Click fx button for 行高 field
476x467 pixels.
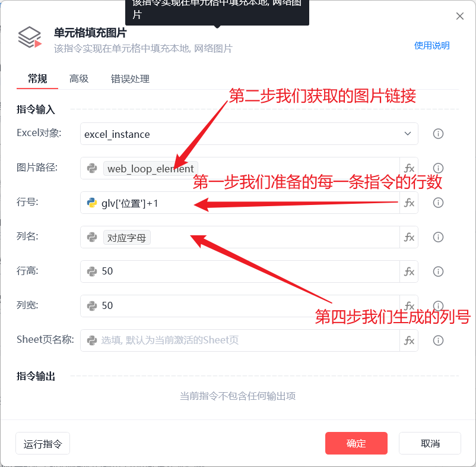409,272
